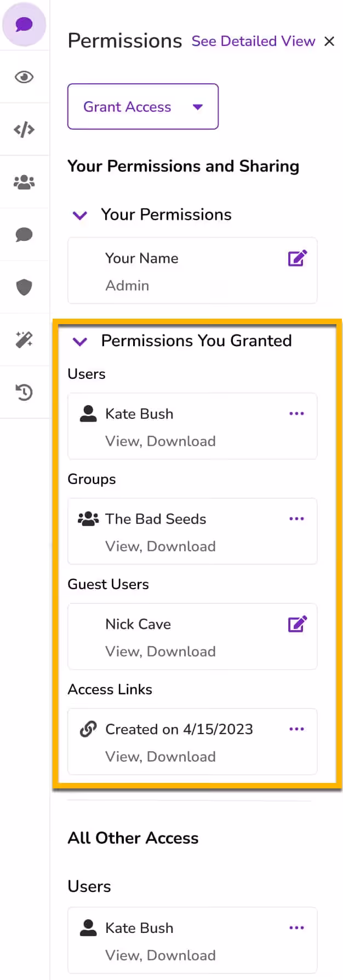Click 'View, Download' under The Bad Seeds
Image resolution: width=343 pixels, height=980 pixels.
(161, 546)
